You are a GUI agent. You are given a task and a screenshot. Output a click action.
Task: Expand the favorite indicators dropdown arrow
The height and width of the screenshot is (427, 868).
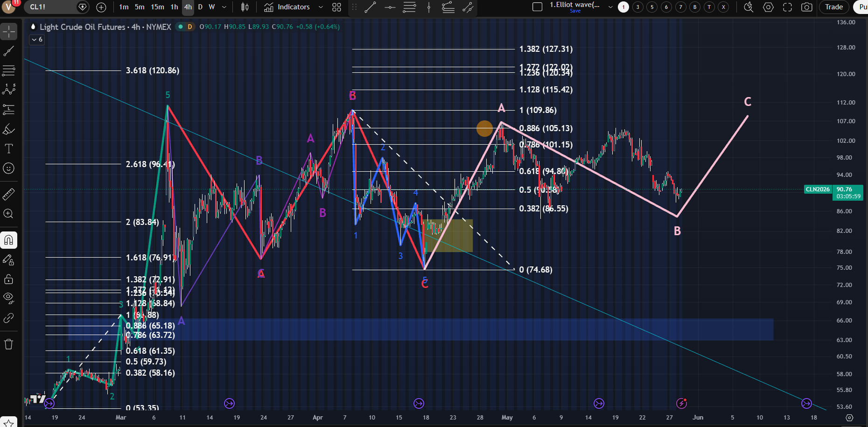point(321,7)
